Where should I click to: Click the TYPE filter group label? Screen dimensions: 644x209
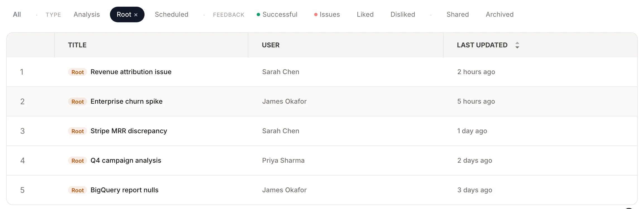[53, 14]
